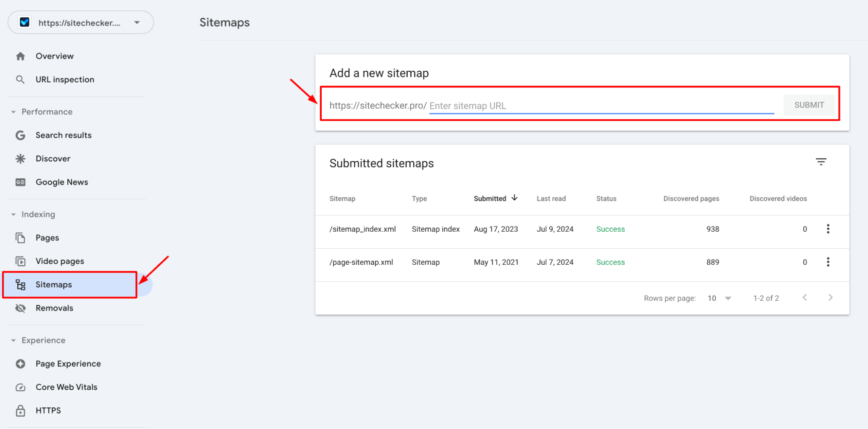Click the Jul 9, 2024 last read date

point(555,229)
